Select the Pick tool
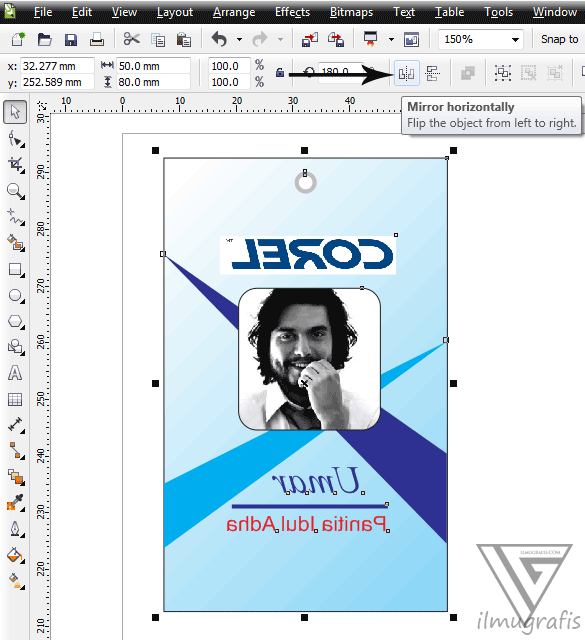The height and width of the screenshot is (640, 585). [x=15, y=112]
